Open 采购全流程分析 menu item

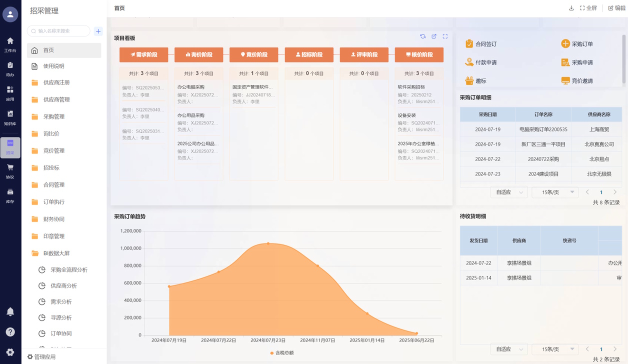click(x=68, y=270)
